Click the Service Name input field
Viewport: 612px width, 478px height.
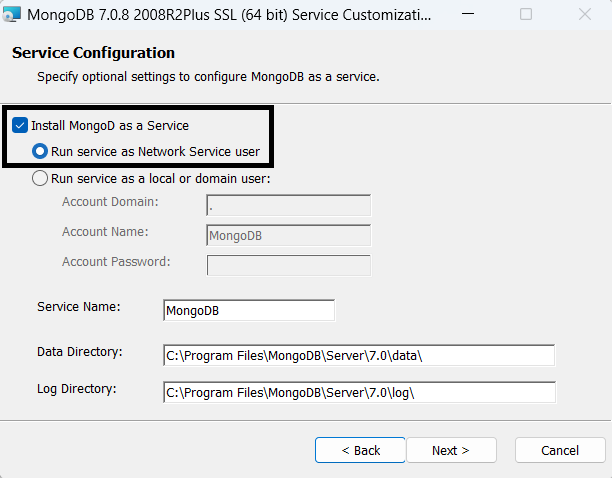point(249,311)
